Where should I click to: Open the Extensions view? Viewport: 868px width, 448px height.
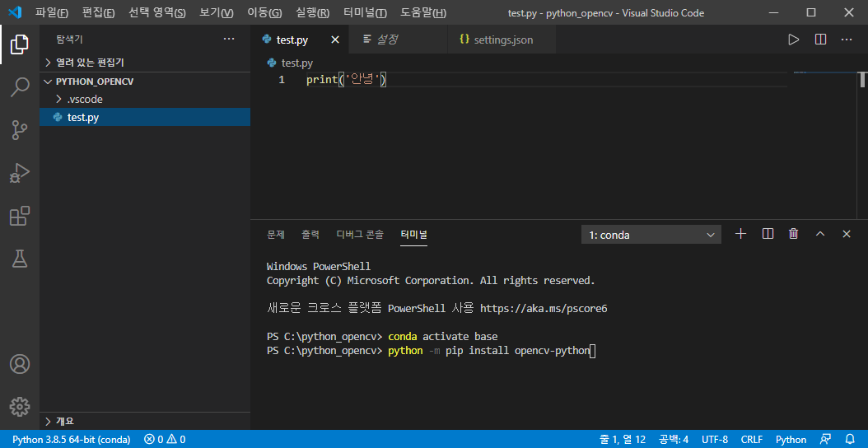coord(20,216)
